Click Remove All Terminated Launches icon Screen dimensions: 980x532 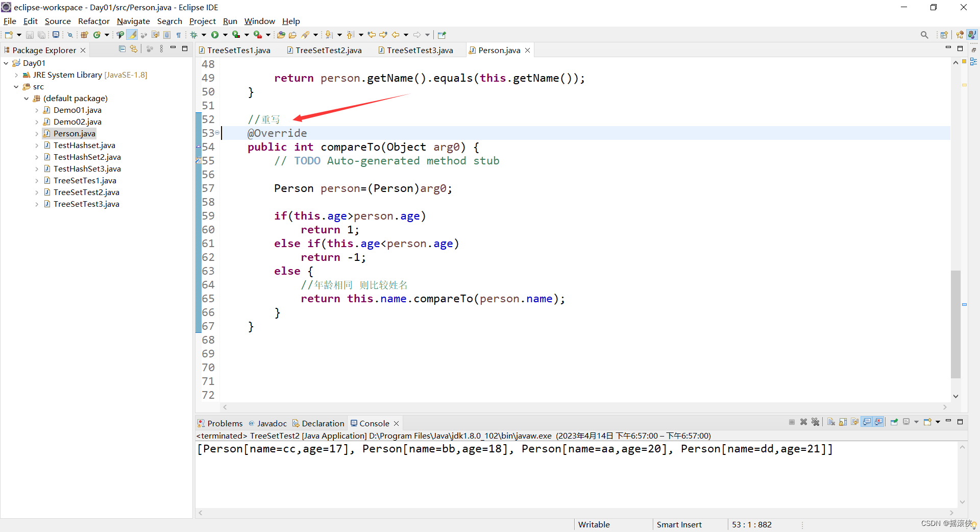815,422
